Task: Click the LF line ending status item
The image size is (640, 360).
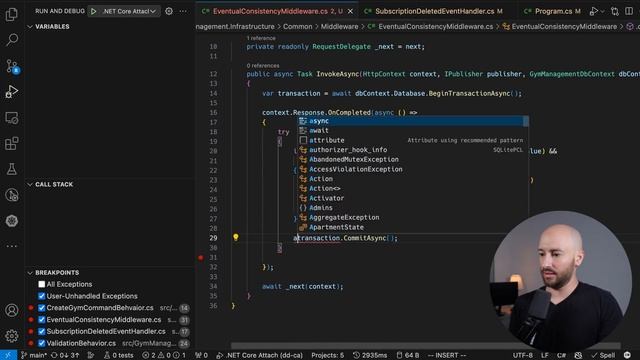Action: coord(544,355)
